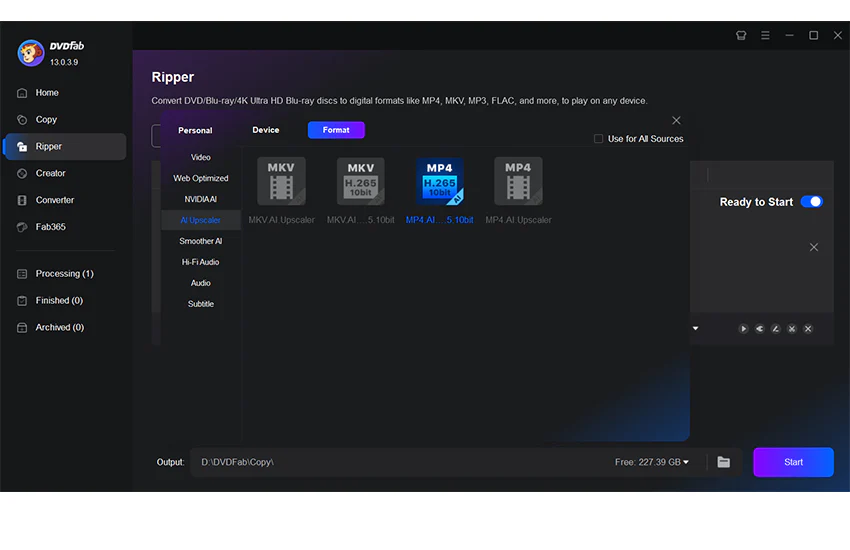
Task: Start the ripping task
Action: pos(793,462)
